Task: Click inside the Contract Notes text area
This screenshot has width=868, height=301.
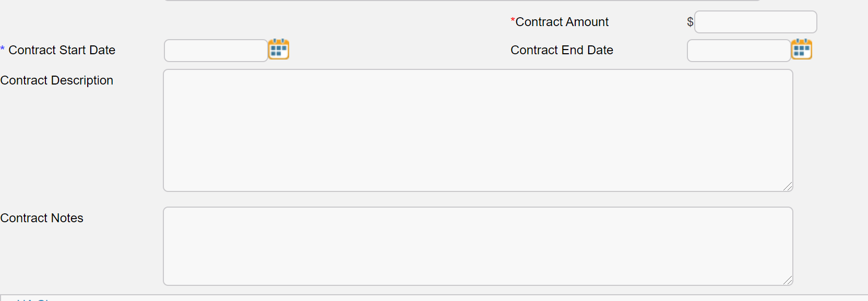Action: coord(478,246)
